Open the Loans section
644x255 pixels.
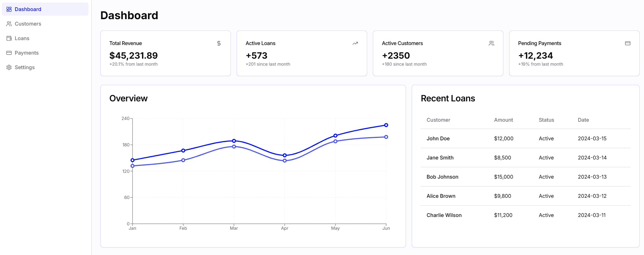click(x=45, y=38)
